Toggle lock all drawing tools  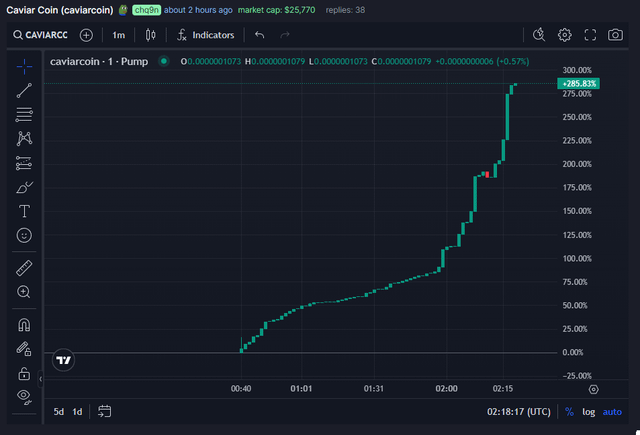(x=24, y=373)
